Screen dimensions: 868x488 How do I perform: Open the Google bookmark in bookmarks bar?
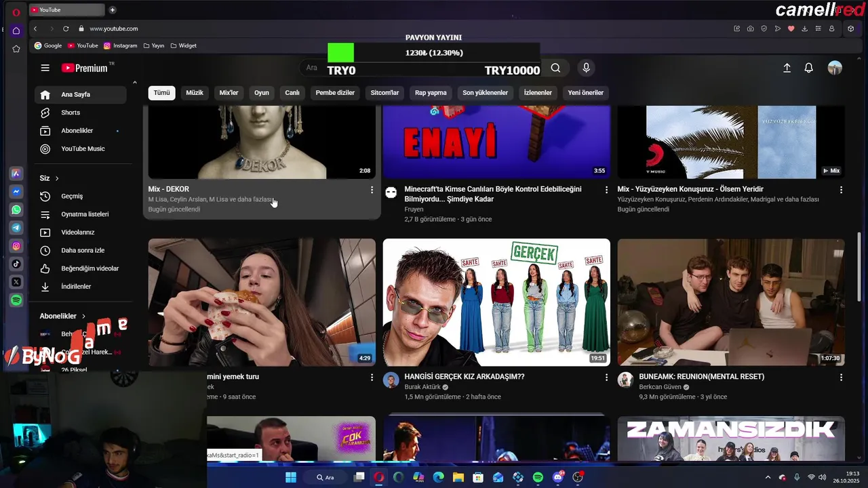pos(48,45)
